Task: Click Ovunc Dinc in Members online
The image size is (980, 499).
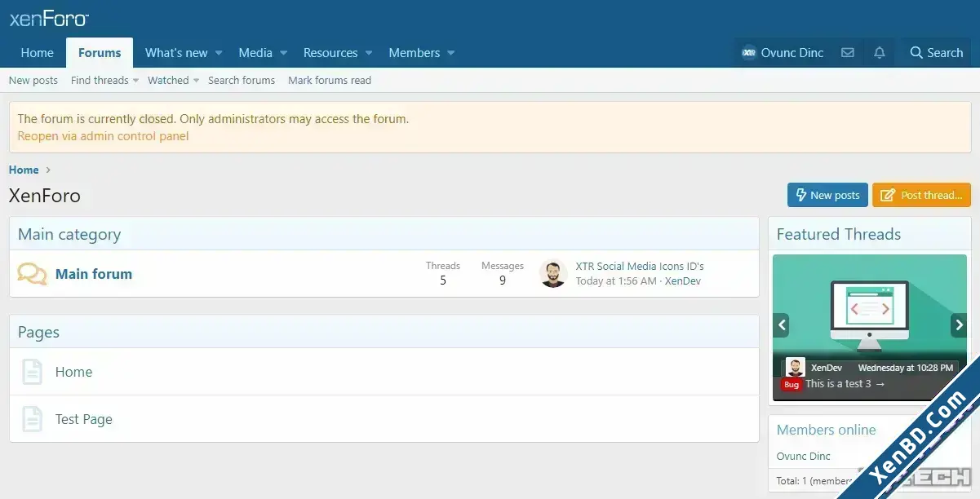Action: tap(804, 456)
